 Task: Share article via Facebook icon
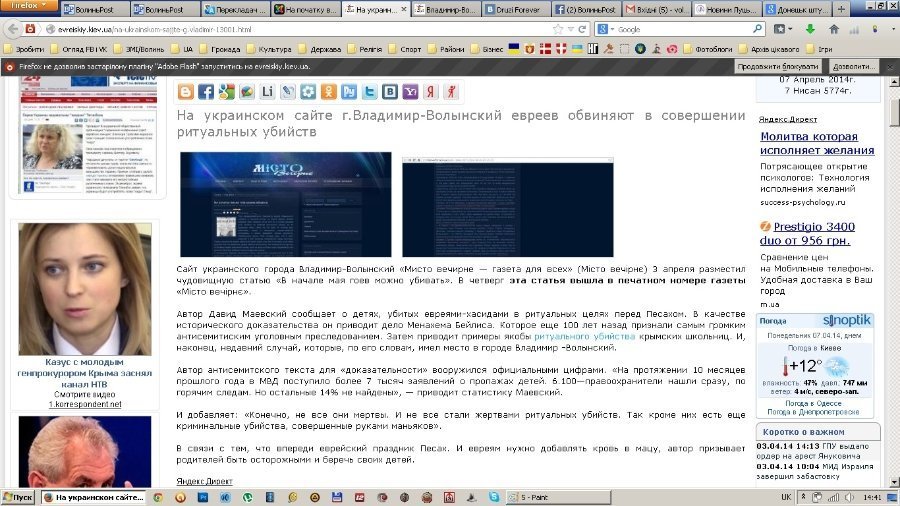[x=206, y=92]
